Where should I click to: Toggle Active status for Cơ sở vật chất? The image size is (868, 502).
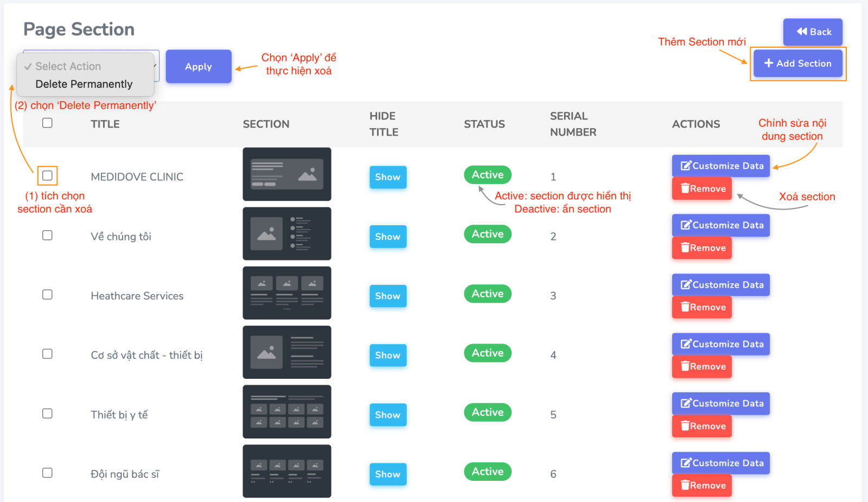tap(488, 353)
